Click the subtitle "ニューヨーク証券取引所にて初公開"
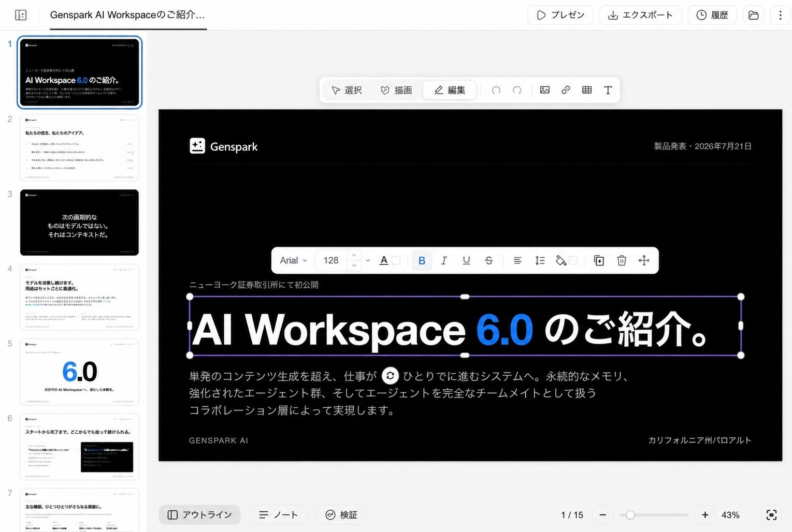792x532 pixels. point(254,285)
